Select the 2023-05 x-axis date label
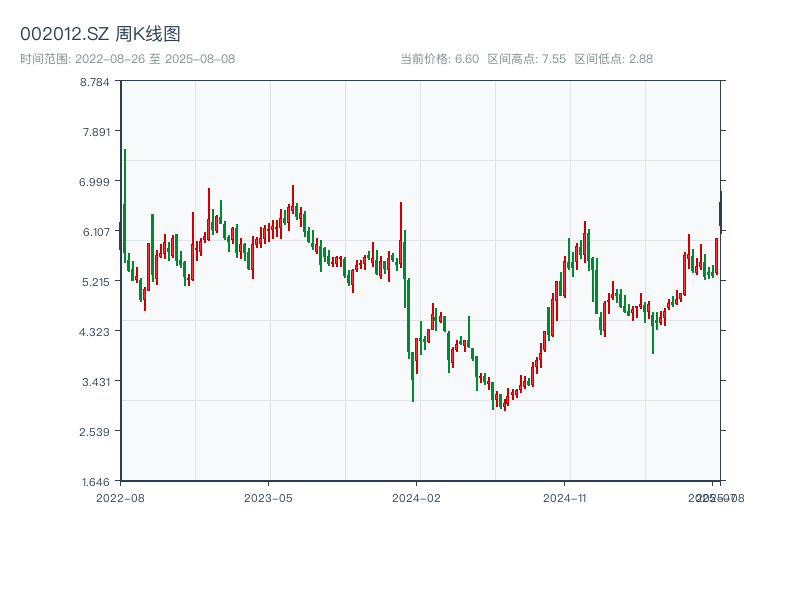 pos(269,497)
